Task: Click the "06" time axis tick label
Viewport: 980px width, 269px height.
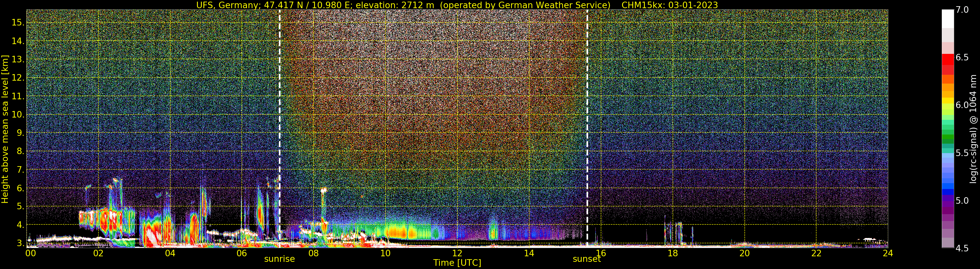Action: [242, 253]
